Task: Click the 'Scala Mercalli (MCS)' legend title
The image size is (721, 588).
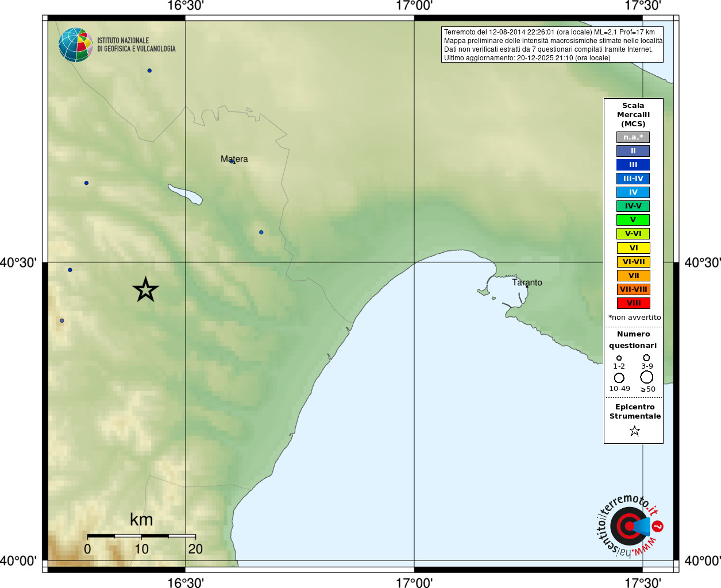Action: (633, 115)
